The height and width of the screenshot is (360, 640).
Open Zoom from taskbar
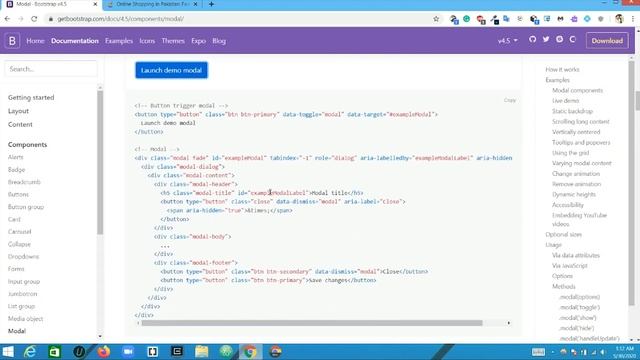(128, 351)
